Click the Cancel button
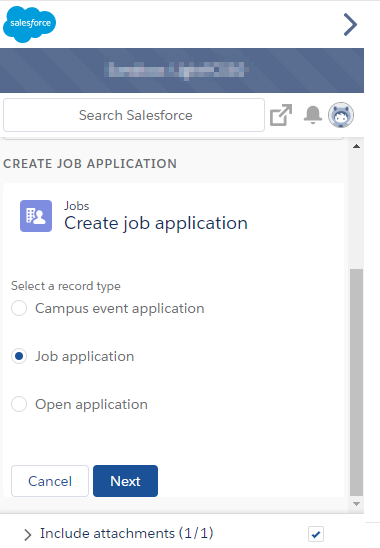This screenshot has height=548, width=380. point(50,481)
